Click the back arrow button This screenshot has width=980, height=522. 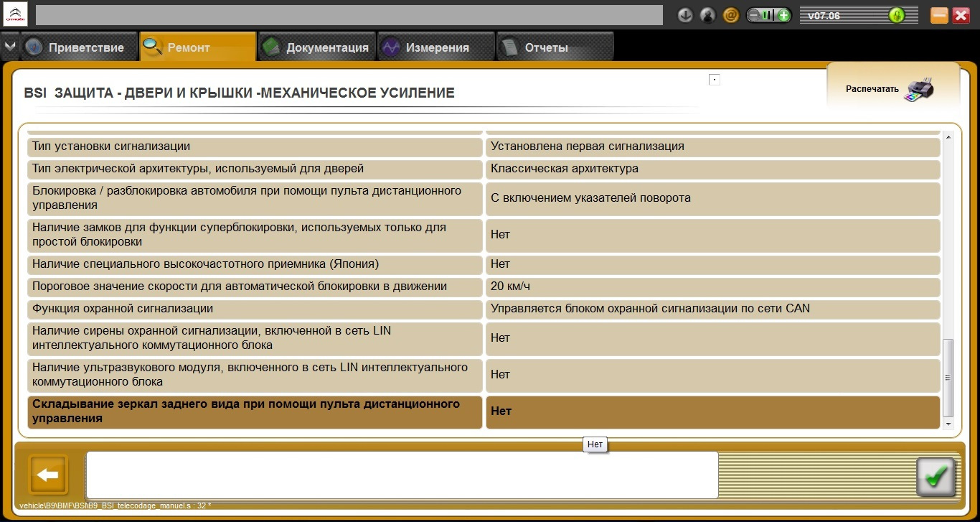point(48,475)
